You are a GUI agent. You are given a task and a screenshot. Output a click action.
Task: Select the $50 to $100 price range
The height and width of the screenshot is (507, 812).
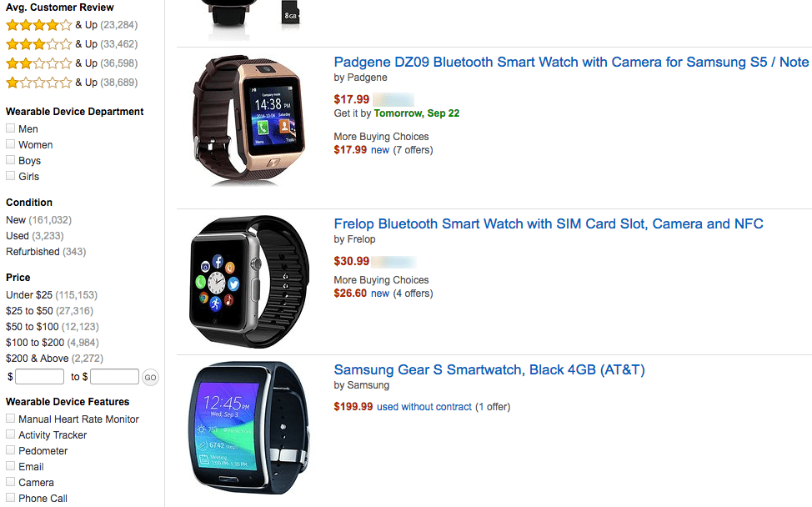tap(53, 327)
